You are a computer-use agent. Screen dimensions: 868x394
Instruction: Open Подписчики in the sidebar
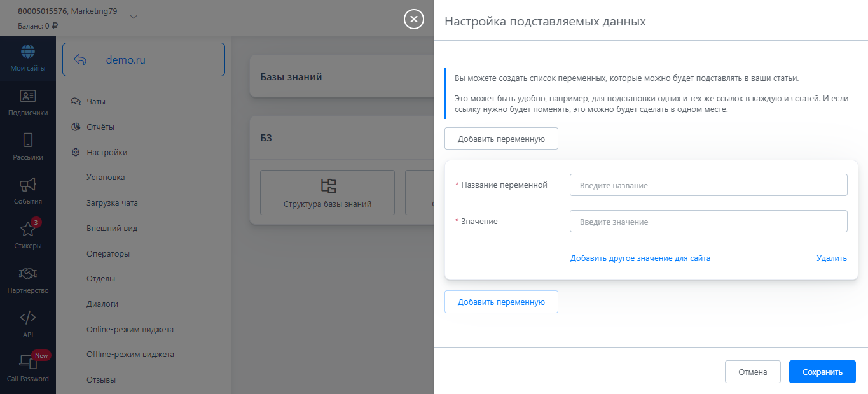(27, 97)
